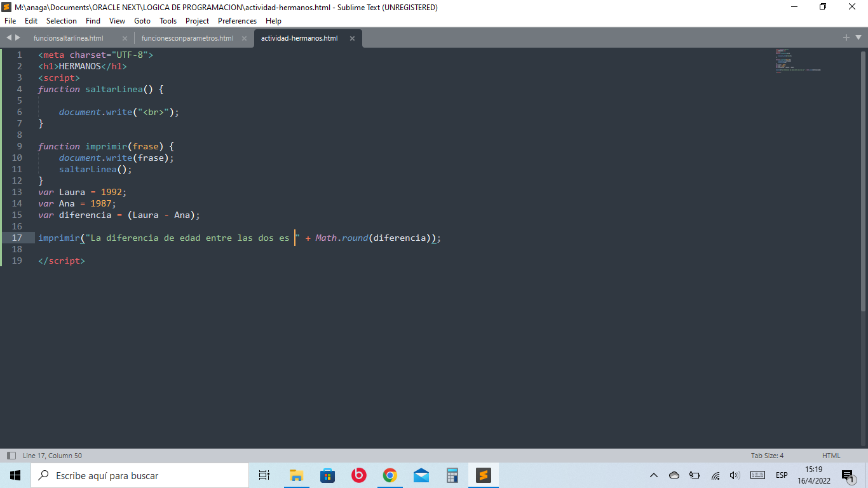Click the HERMANOS heading text
The height and width of the screenshot is (488, 868).
pos(80,66)
